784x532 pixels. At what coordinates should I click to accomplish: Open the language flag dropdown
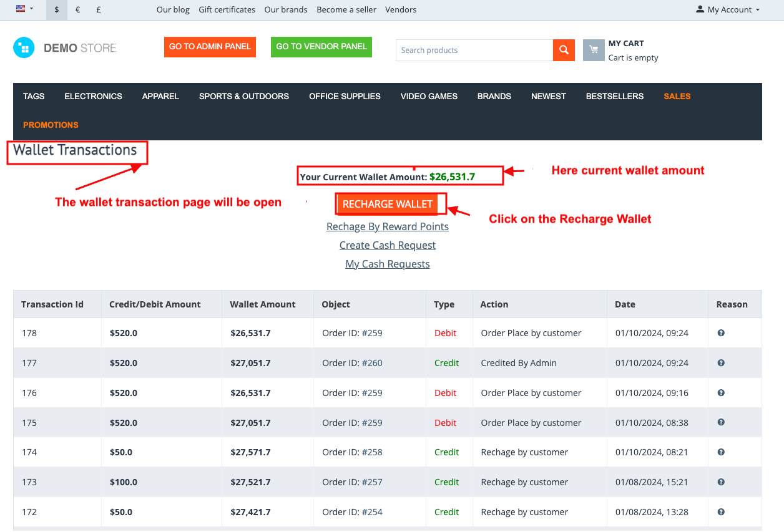(x=24, y=9)
